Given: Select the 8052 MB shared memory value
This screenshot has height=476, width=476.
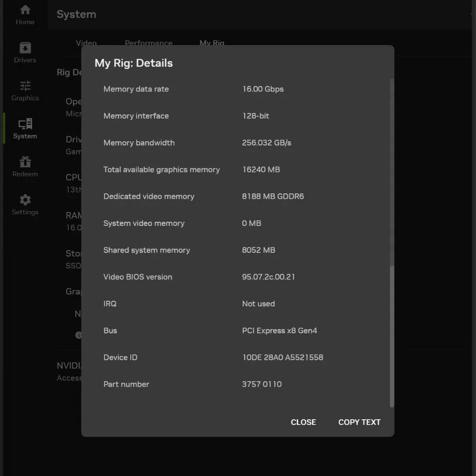Looking at the screenshot, I should [258, 250].
